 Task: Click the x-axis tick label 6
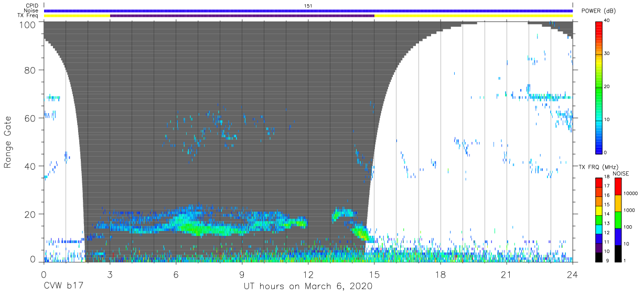[x=176, y=274]
